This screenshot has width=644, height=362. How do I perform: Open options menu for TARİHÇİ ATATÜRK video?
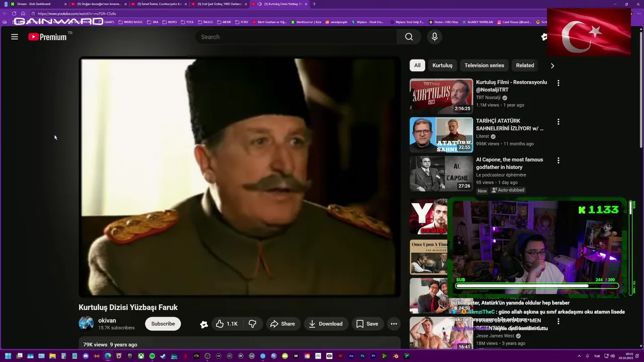558,122
